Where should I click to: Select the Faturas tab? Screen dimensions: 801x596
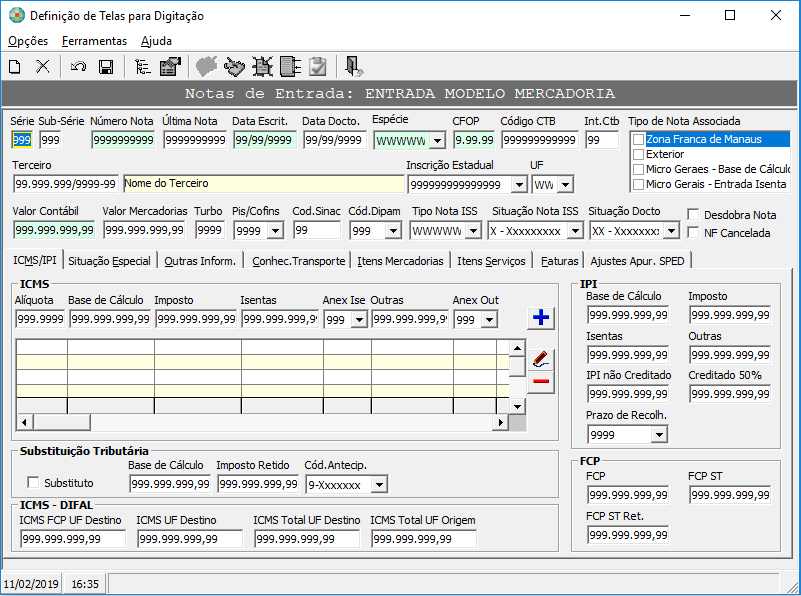tap(559, 261)
